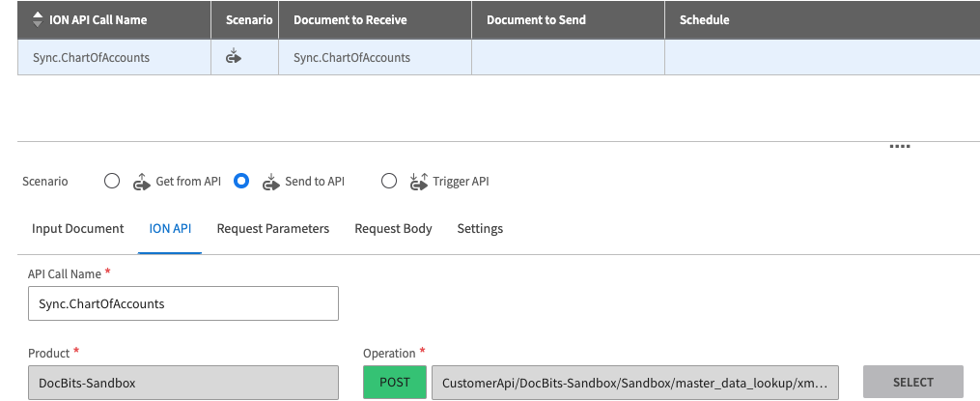Click the API Call Name text field
The width and height of the screenshot is (980, 401).
(183, 303)
